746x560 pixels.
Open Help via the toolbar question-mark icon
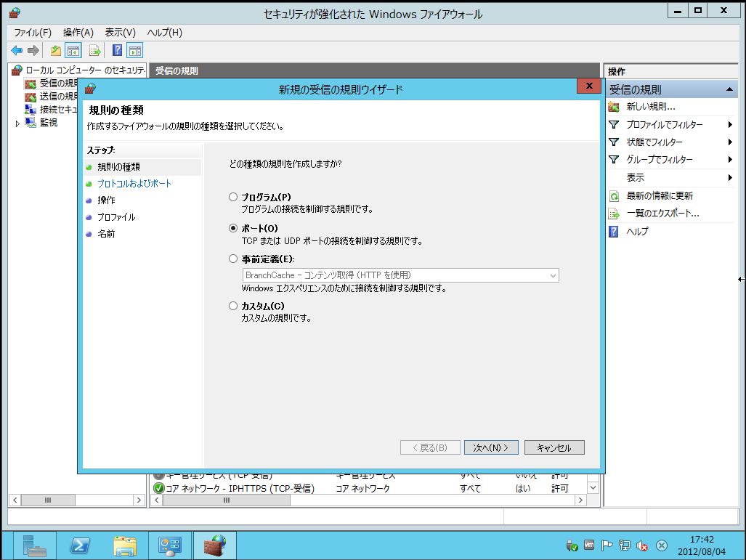[x=117, y=50]
